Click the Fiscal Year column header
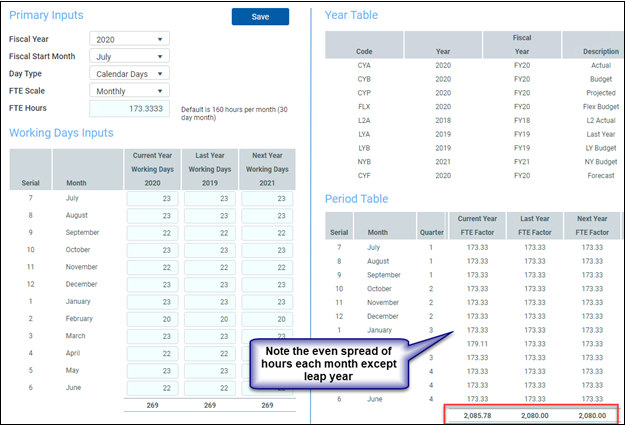This screenshot has height=425, width=625. [520, 44]
